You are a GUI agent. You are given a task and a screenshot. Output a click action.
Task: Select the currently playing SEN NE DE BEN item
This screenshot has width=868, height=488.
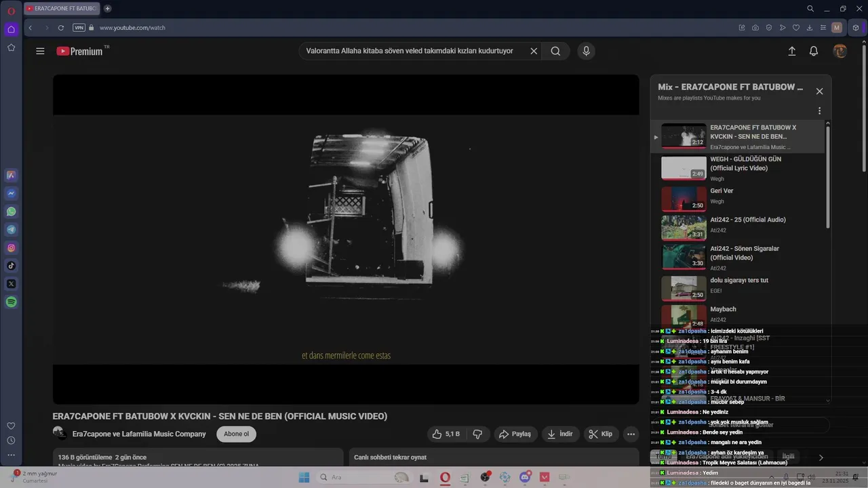pos(738,137)
